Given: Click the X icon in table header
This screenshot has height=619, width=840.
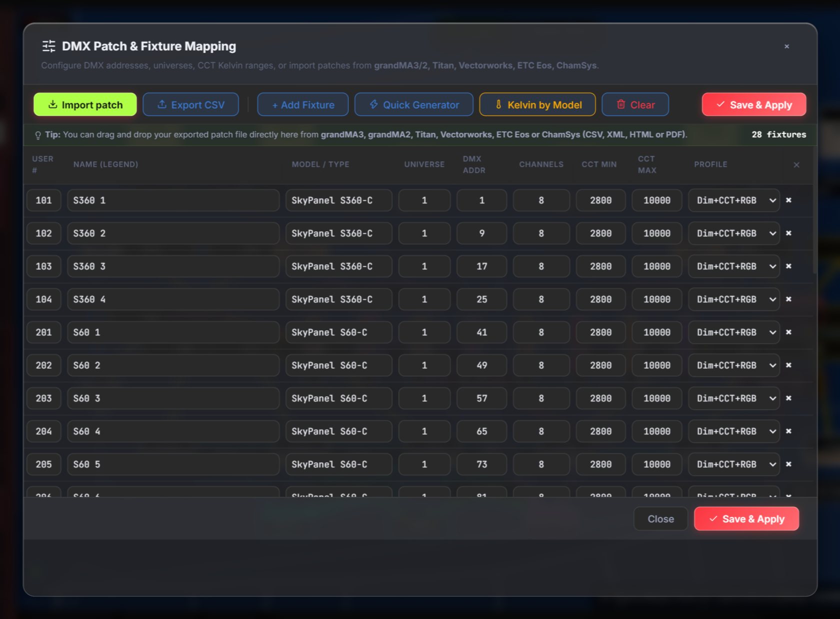Looking at the screenshot, I should tap(796, 165).
